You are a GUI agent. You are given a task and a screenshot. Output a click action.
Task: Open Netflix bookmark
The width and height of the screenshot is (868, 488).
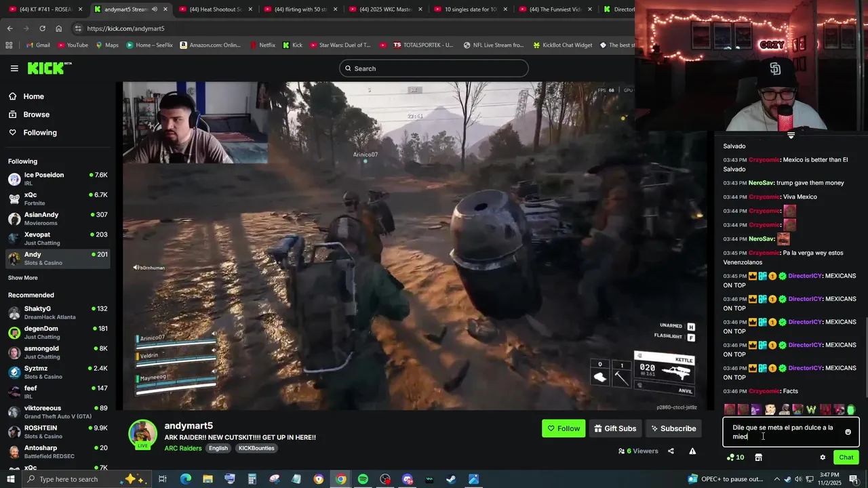tap(262, 45)
